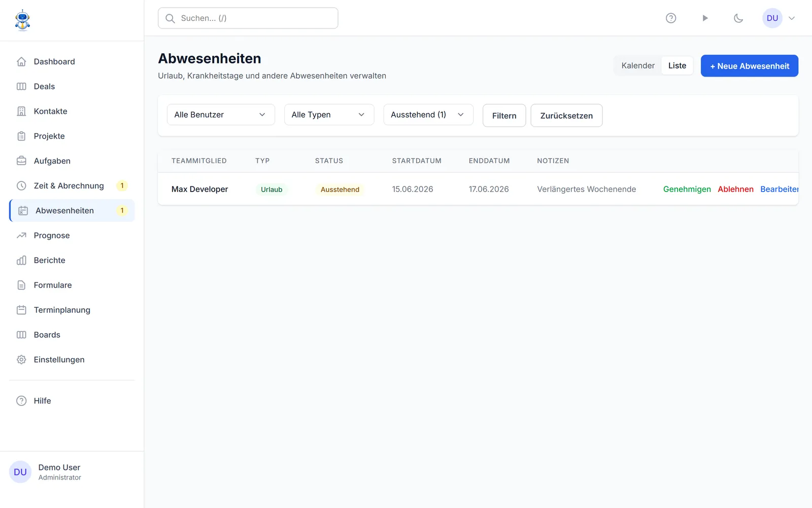Viewport: 812px width, 508px height.
Task: Toggle dark mode with the moon icon
Action: click(x=738, y=18)
